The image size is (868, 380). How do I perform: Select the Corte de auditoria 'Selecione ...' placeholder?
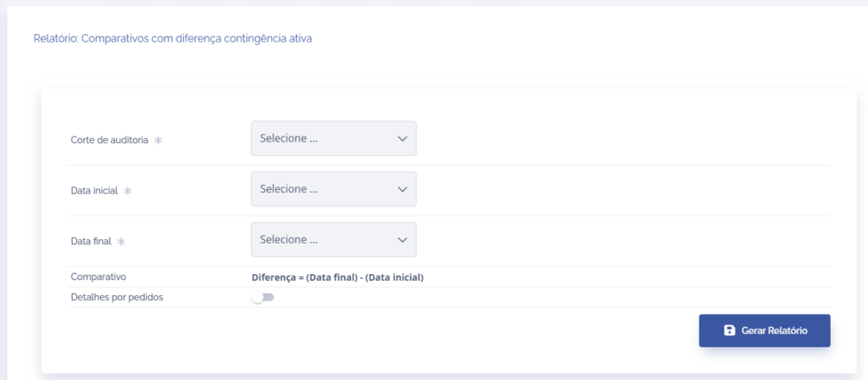(x=289, y=138)
